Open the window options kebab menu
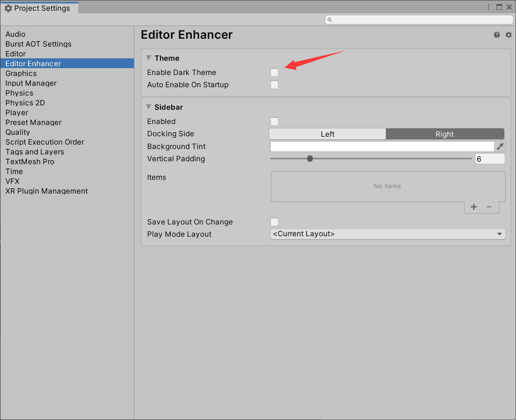 [x=488, y=7]
